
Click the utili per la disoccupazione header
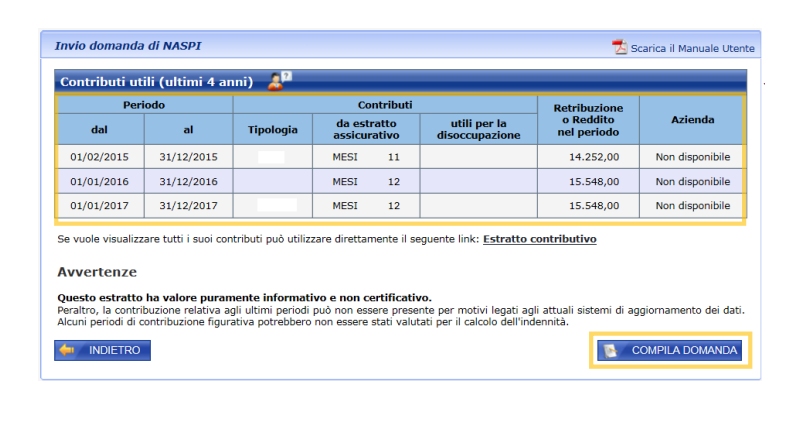click(479, 129)
